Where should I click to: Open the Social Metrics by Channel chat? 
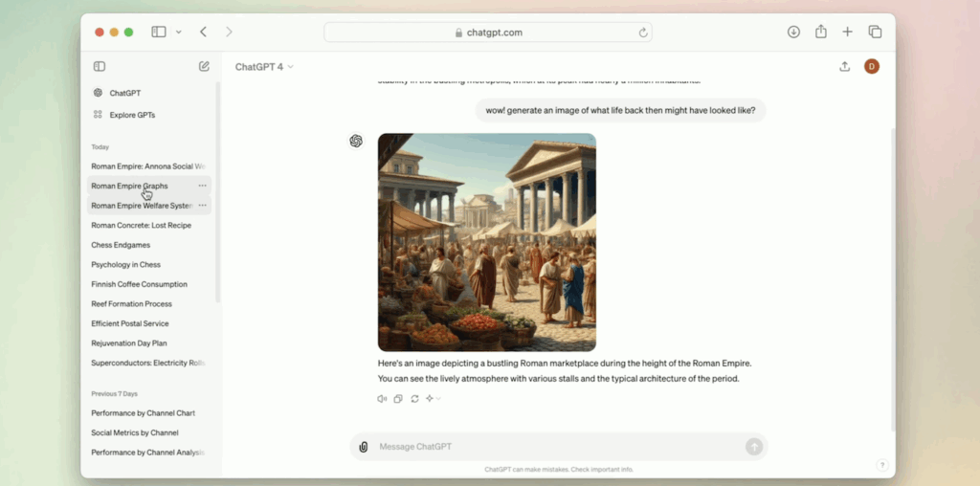point(148,432)
